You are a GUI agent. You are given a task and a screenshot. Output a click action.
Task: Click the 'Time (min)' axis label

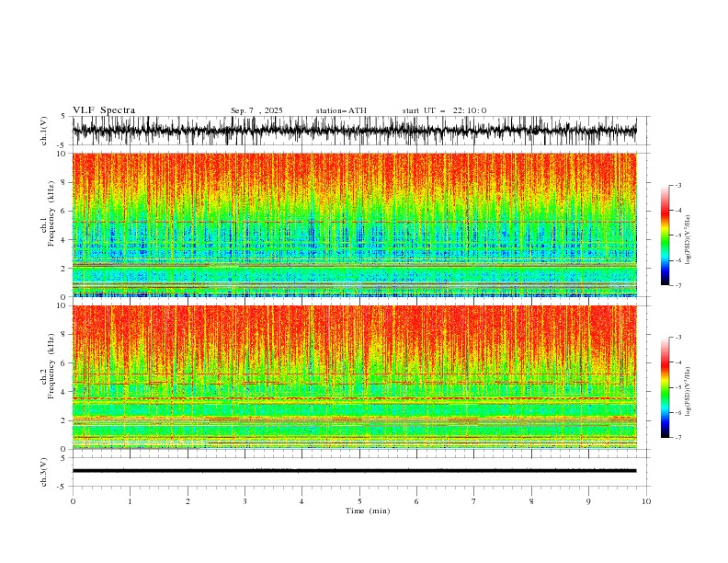[368, 511]
